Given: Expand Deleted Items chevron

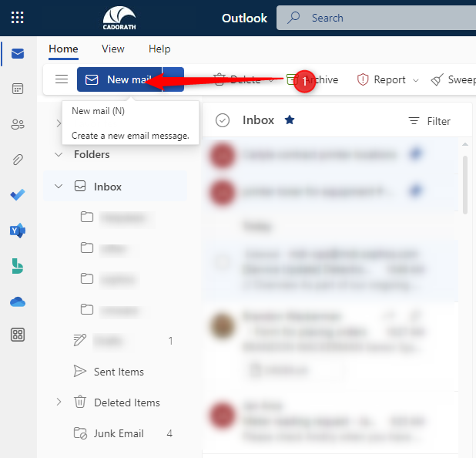Looking at the screenshot, I should (x=59, y=402).
